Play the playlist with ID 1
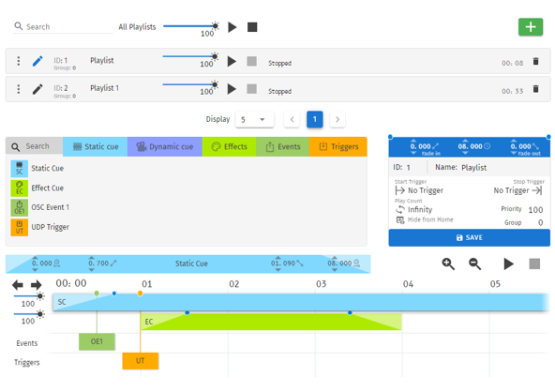555x392 pixels. coord(232,61)
